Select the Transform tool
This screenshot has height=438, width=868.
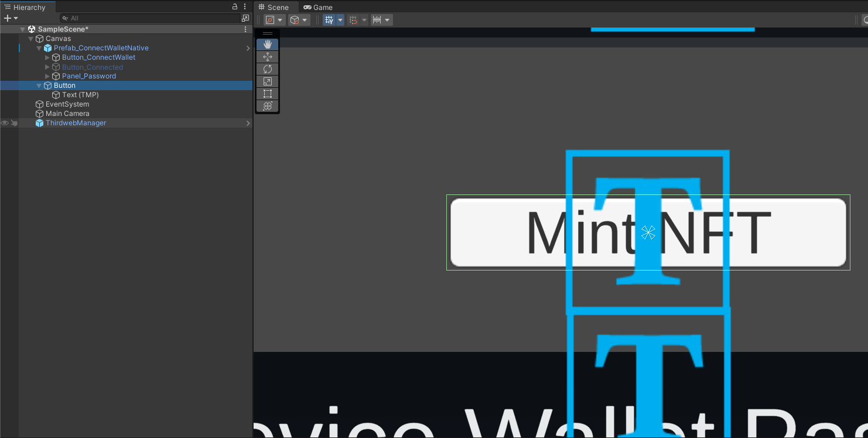[268, 106]
